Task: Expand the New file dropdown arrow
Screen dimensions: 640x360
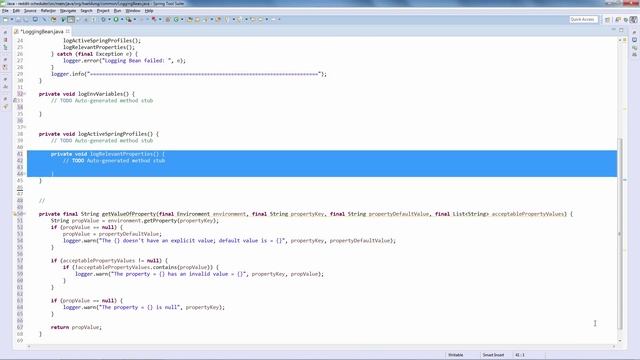Action: [x=12, y=19]
